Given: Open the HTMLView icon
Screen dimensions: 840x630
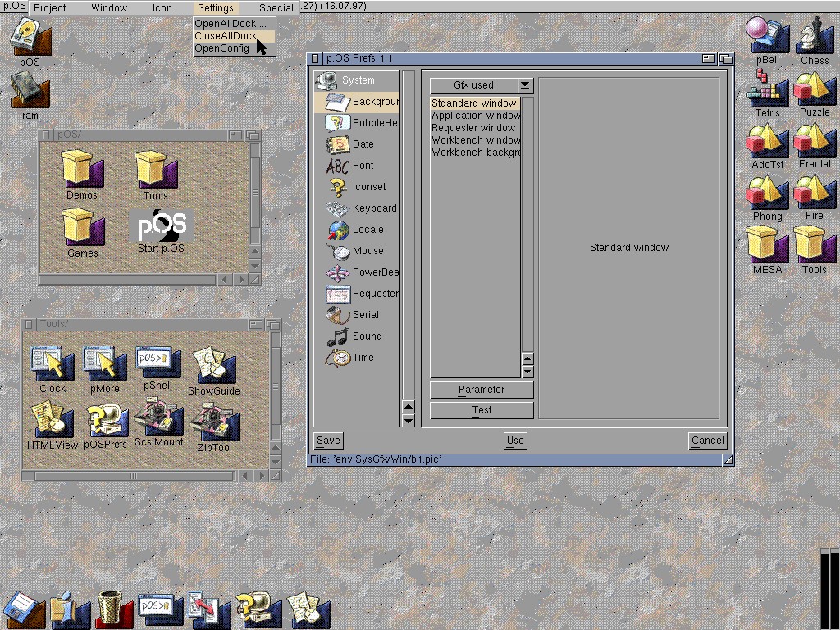Looking at the screenshot, I should click(x=52, y=422).
